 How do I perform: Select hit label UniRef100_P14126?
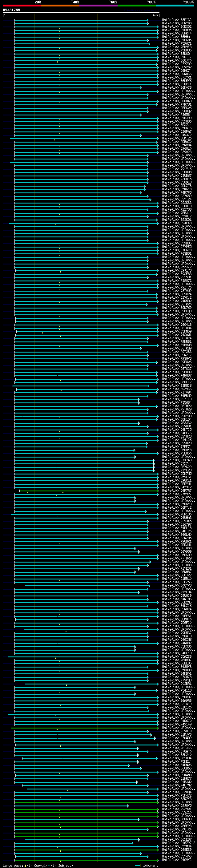177,440
